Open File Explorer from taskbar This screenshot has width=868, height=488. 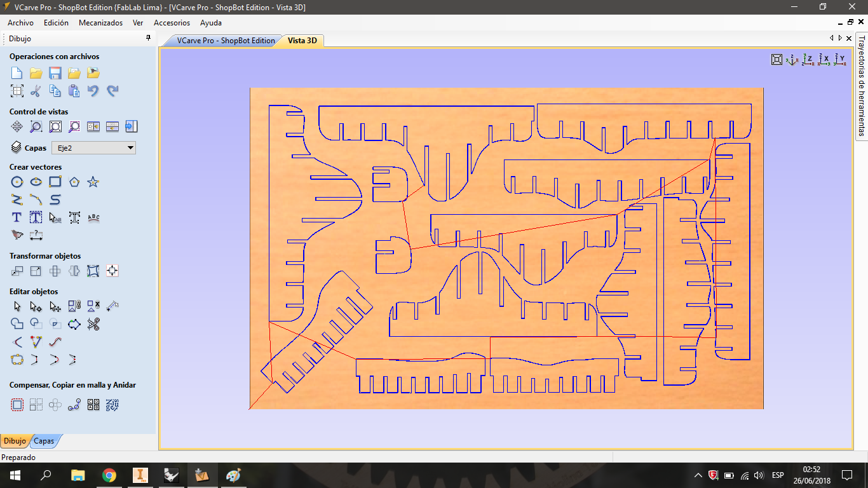click(78, 475)
